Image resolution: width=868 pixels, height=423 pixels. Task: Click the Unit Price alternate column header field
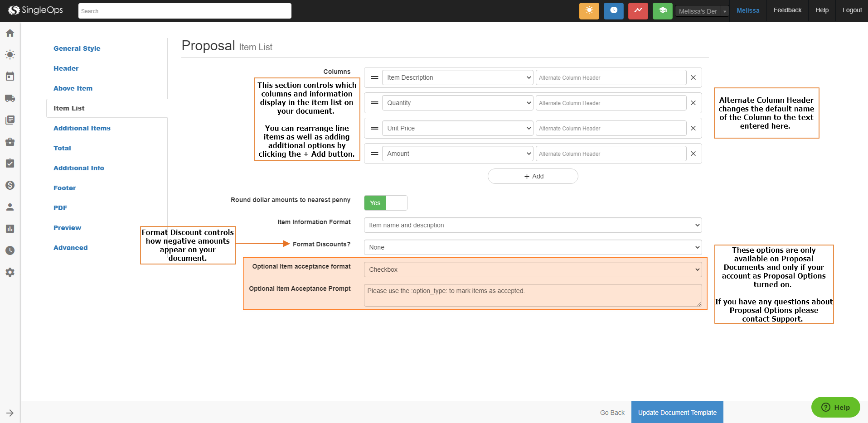[x=611, y=128]
